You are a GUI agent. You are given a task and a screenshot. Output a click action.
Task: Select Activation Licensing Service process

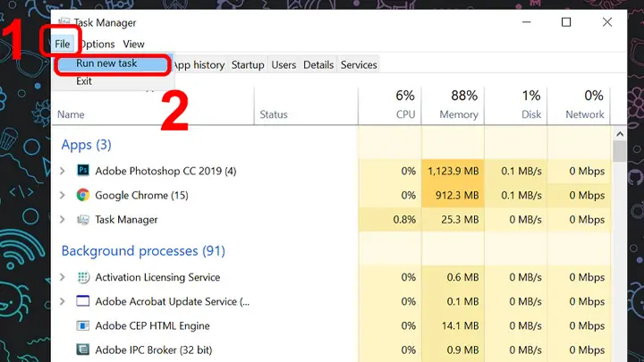[157, 277]
